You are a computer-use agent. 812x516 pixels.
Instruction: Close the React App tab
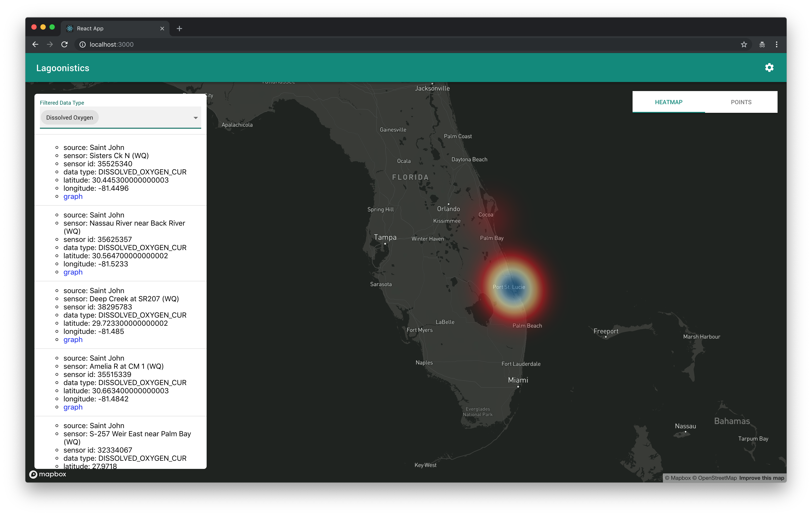click(162, 29)
